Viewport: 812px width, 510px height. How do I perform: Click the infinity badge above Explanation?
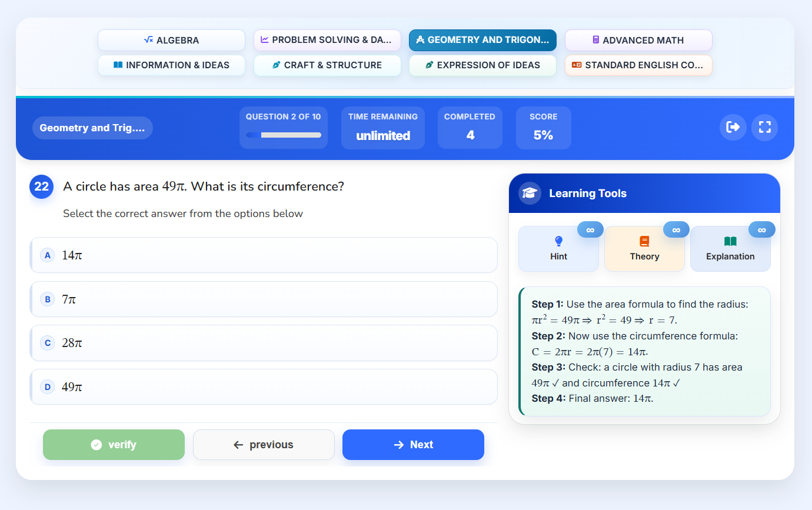click(762, 229)
